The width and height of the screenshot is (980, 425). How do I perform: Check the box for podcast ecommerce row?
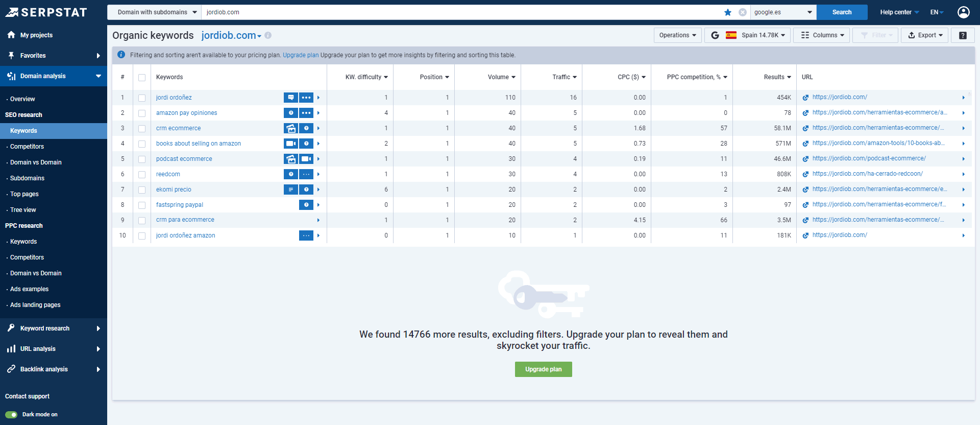(x=142, y=159)
